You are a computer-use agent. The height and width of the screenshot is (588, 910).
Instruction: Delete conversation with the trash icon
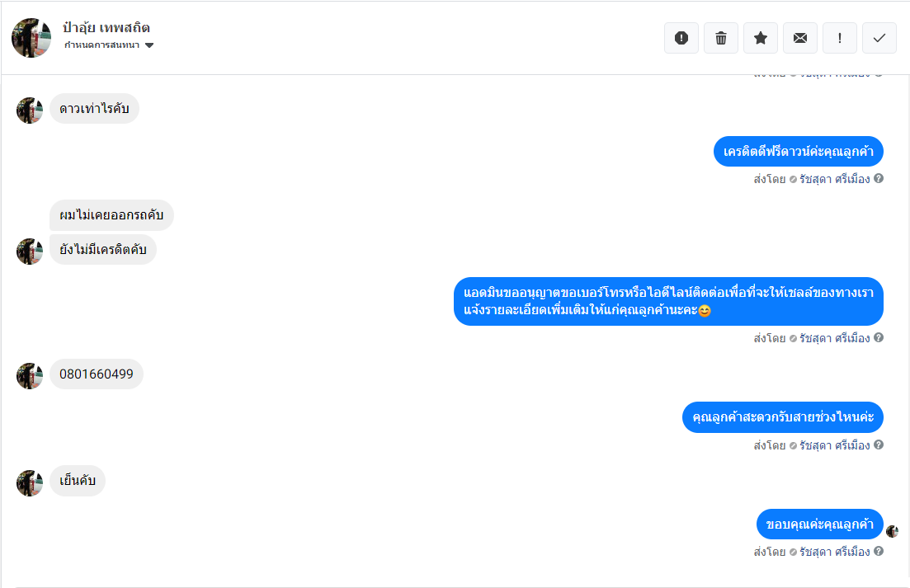point(721,38)
